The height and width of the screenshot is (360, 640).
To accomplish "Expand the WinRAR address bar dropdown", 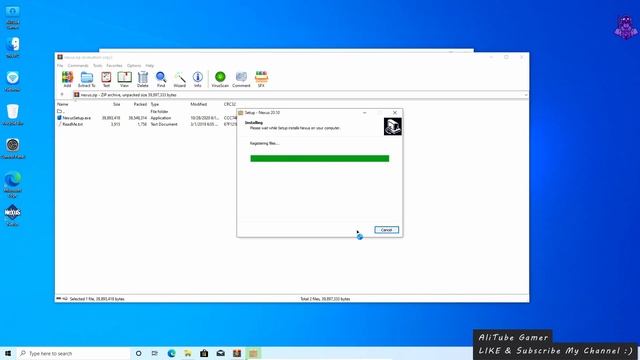I will (526, 95).
